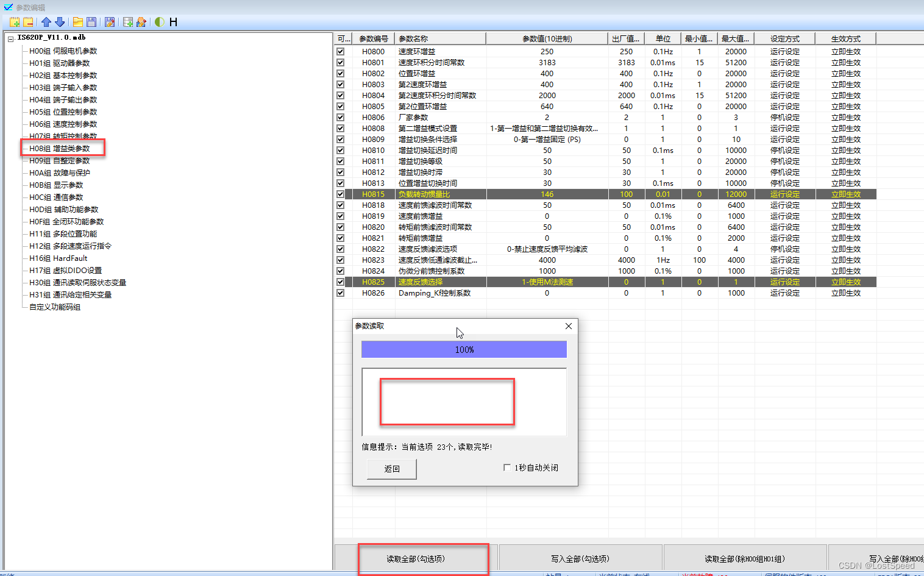The width and height of the screenshot is (924, 576).
Task: Toggle checkbox for H0806 厂家参数
Action: [340, 118]
